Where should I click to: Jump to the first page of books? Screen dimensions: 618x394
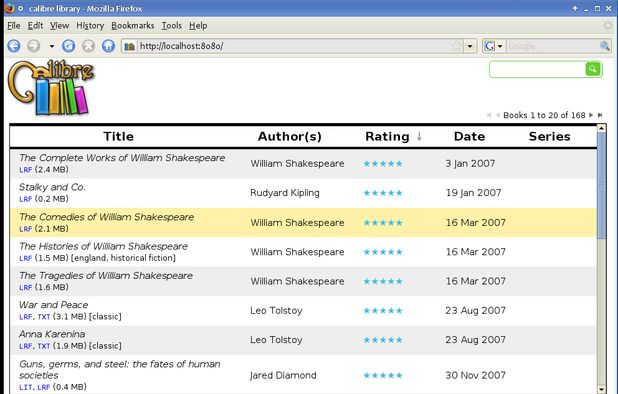pos(489,115)
